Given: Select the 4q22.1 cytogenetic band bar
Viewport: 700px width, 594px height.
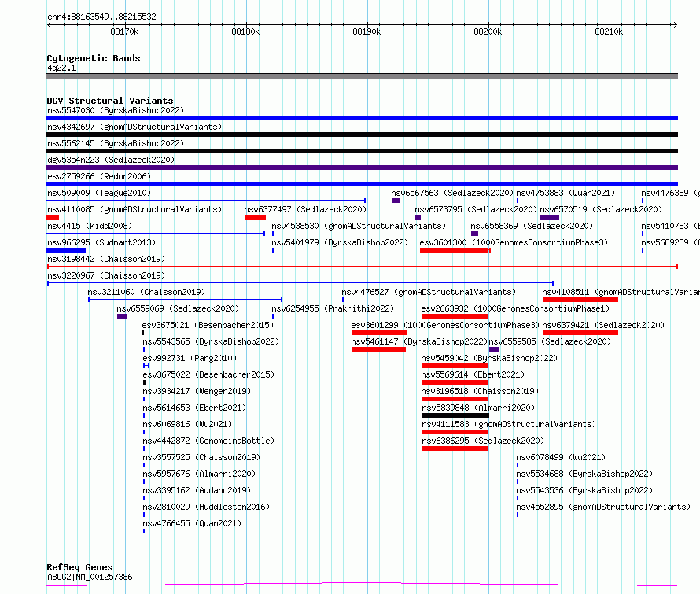Looking at the screenshot, I should [362, 76].
